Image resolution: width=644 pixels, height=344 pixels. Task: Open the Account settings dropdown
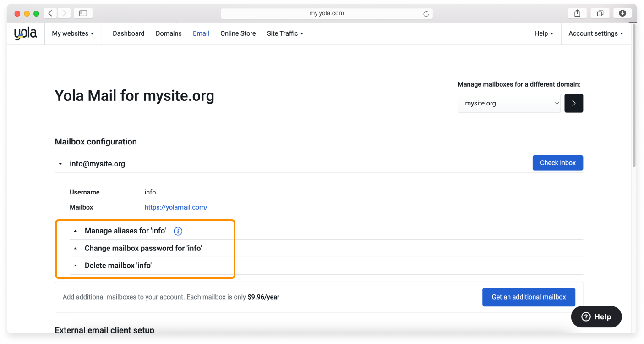[595, 33]
